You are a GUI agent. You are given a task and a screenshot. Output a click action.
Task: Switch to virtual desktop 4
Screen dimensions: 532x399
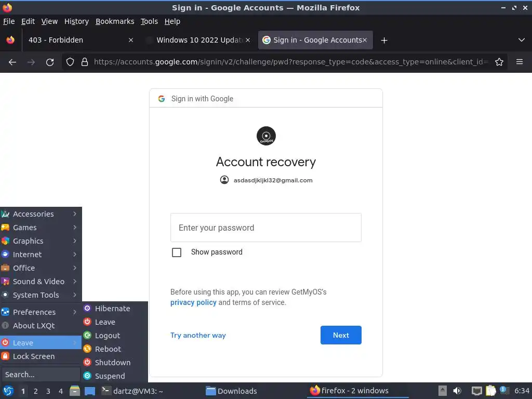pyautogui.click(x=61, y=391)
